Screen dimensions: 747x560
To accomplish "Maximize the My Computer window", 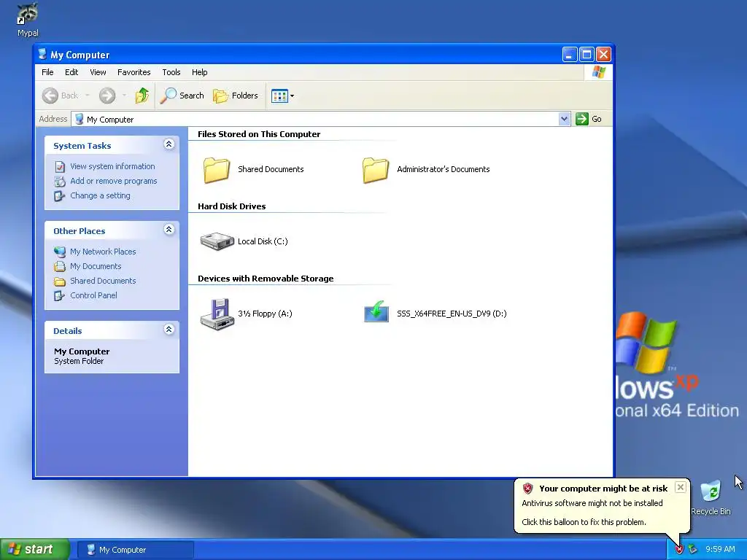I will (587, 54).
